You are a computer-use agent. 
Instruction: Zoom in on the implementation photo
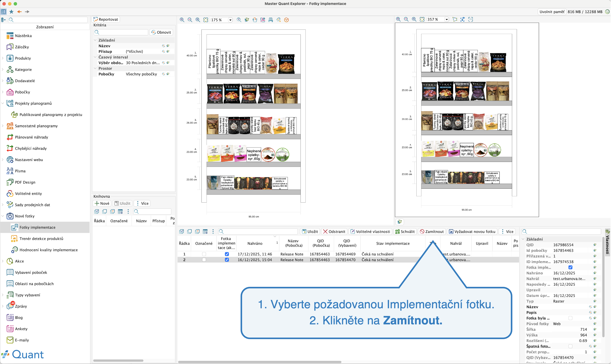pos(398,19)
